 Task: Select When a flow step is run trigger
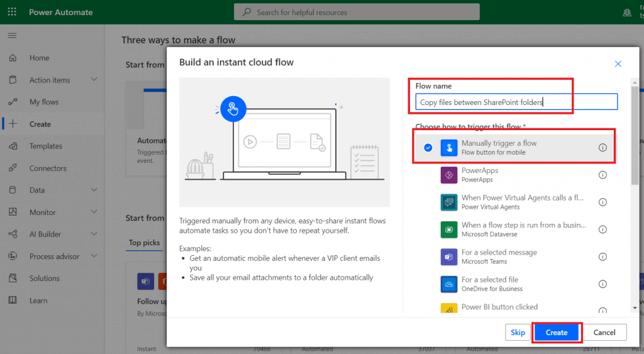pos(516,230)
